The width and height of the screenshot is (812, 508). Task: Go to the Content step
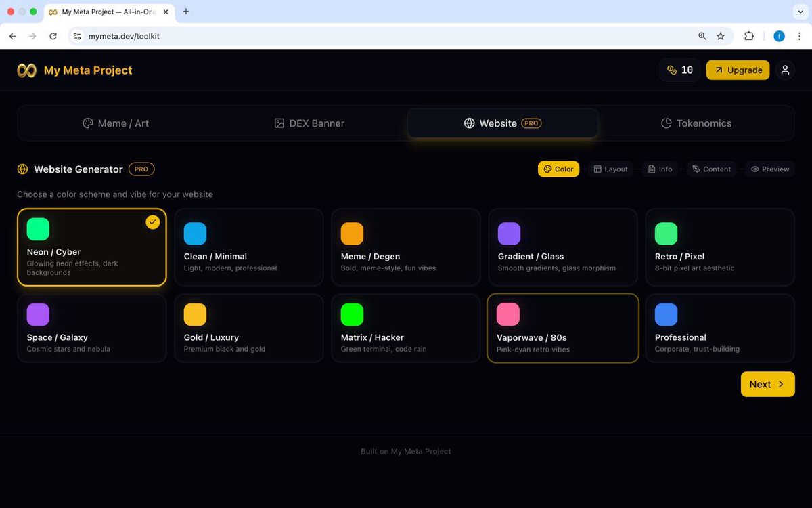(x=711, y=169)
